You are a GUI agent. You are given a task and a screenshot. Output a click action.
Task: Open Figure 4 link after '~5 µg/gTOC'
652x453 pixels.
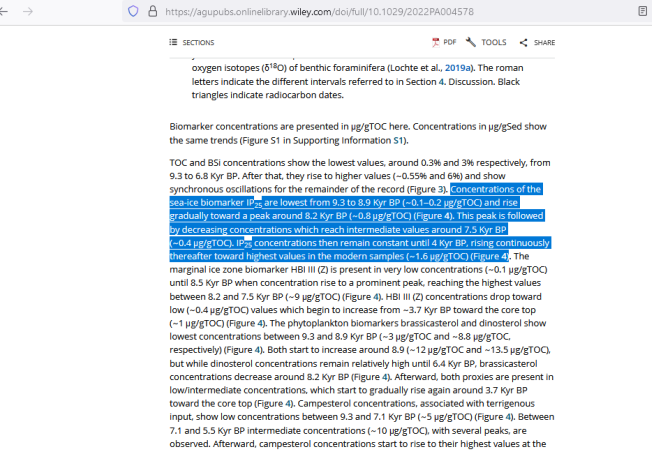pos(508,417)
